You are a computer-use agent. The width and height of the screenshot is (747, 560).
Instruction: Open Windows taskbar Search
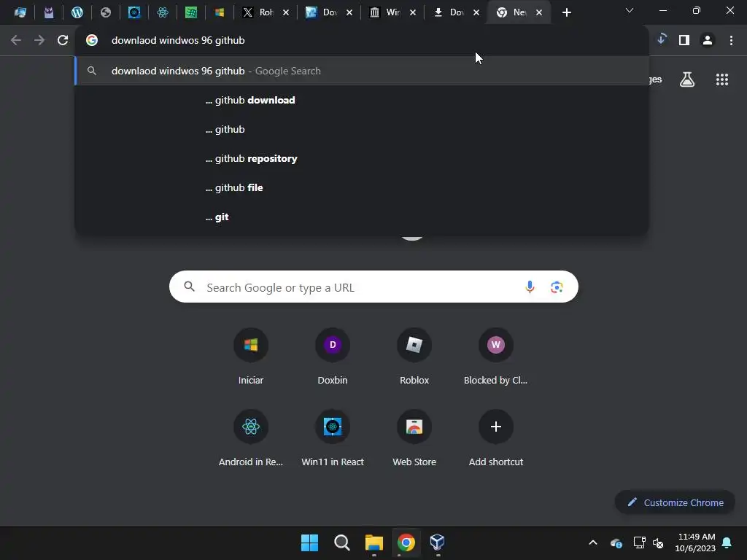(x=341, y=542)
